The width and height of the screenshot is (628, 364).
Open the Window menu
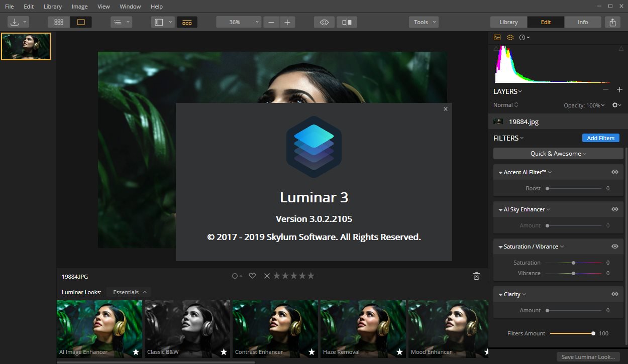130,7
